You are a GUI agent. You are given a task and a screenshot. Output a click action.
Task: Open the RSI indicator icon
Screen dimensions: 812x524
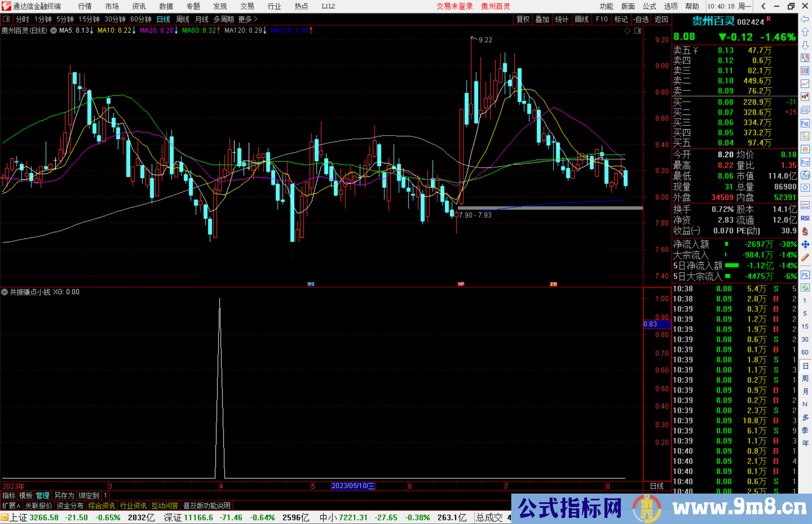[x=805, y=218]
